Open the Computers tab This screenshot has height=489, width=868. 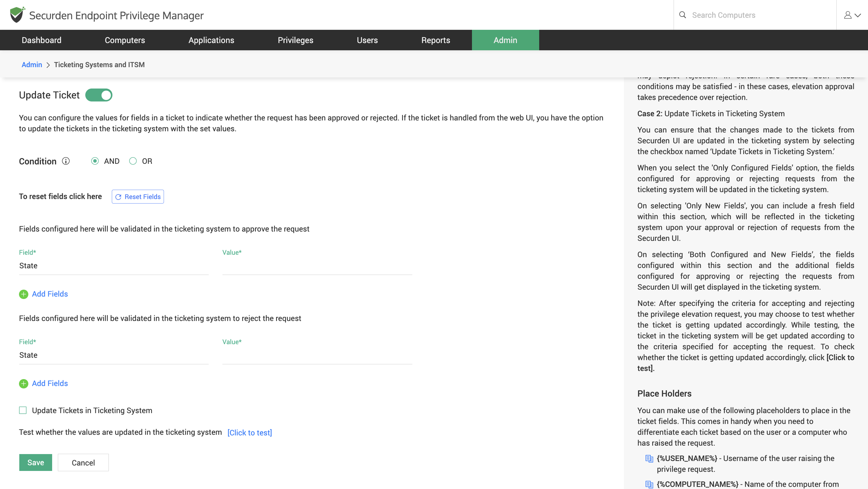tap(125, 40)
